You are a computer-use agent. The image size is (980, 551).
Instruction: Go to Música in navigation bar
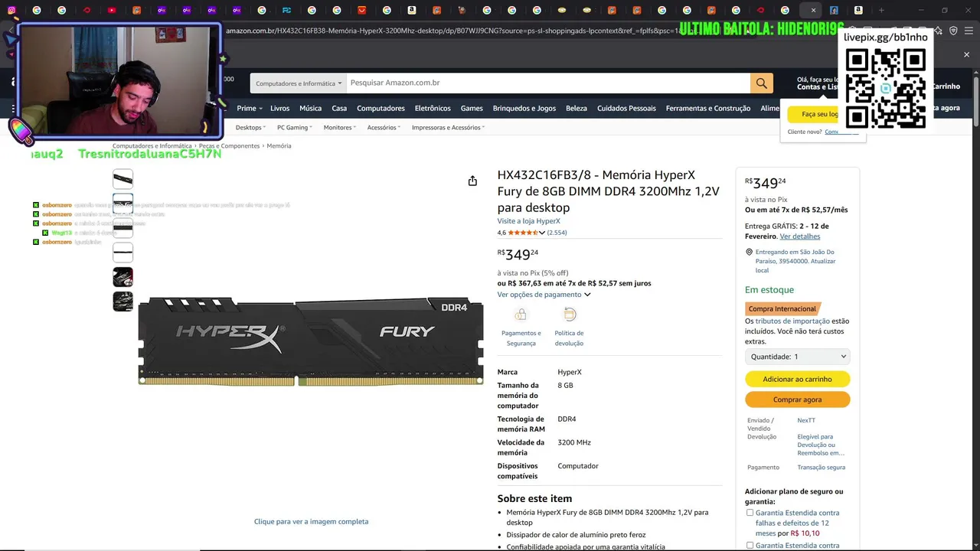pyautogui.click(x=310, y=109)
